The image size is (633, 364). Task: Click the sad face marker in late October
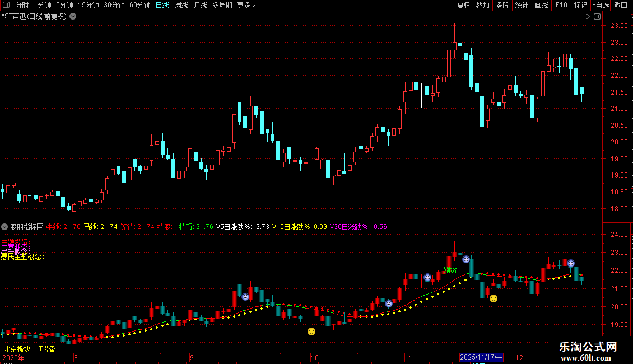(x=389, y=304)
